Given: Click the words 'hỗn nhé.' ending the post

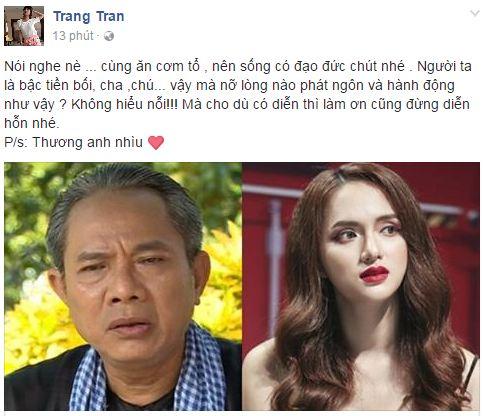Looking at the screenshot, I should pyautogui.click(x=32, y=124).
